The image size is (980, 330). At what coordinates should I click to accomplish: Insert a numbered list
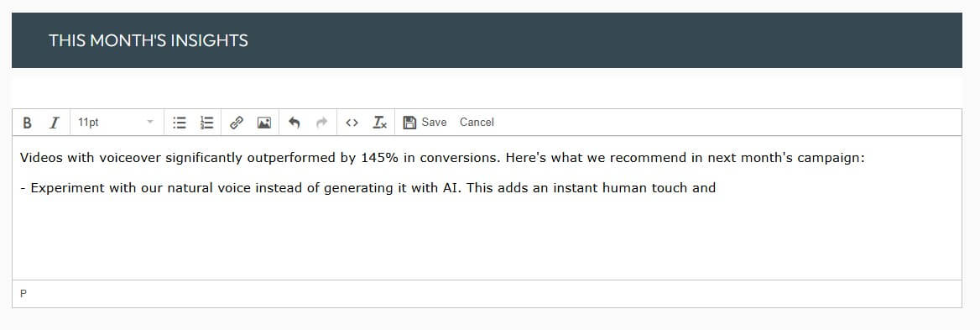[207, 123]
